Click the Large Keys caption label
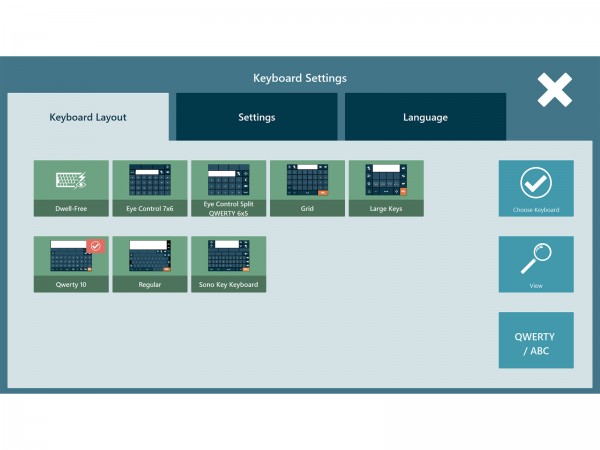Screen dimensions: 600x450 click(x=386, y=209)
